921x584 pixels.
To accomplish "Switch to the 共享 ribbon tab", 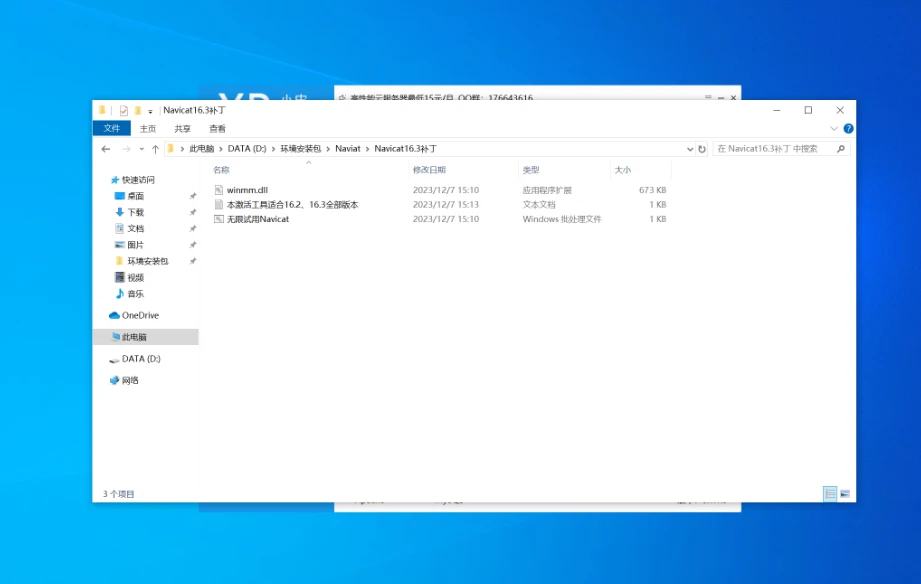I will [182, 129].
